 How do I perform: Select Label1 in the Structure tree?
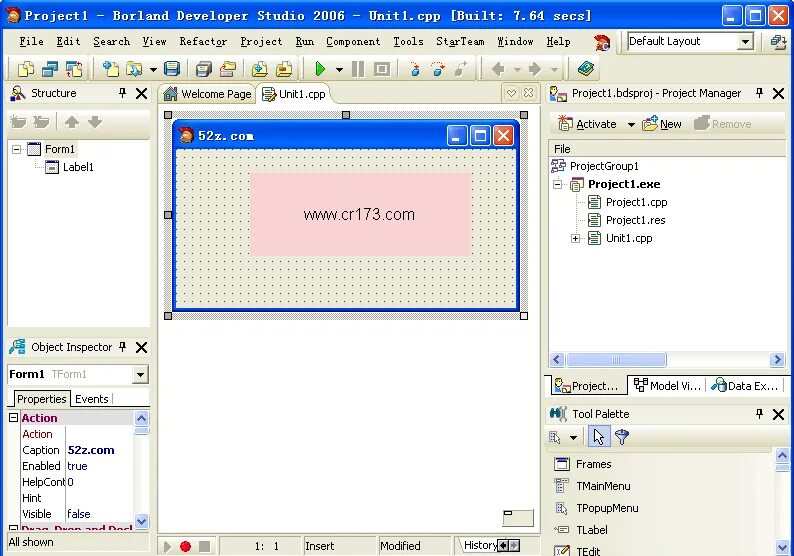coord(78,167)
